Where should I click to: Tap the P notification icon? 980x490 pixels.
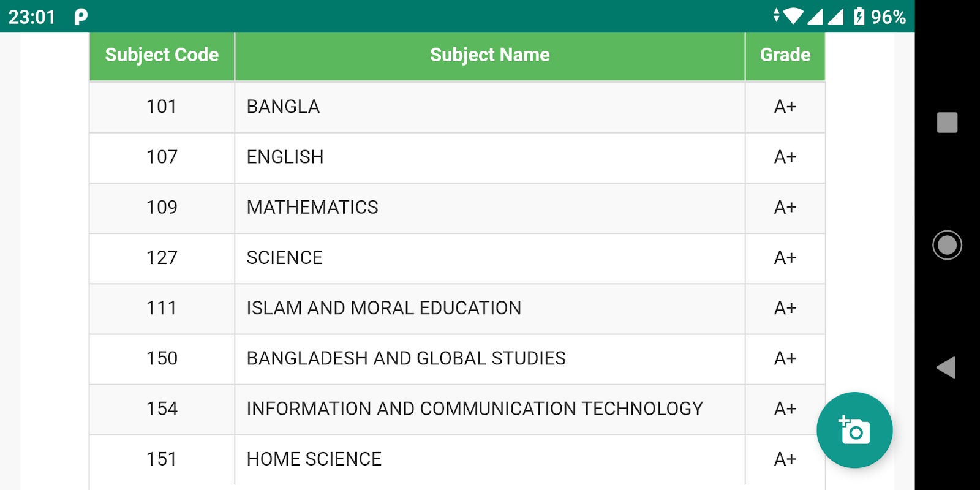[81, 17]
